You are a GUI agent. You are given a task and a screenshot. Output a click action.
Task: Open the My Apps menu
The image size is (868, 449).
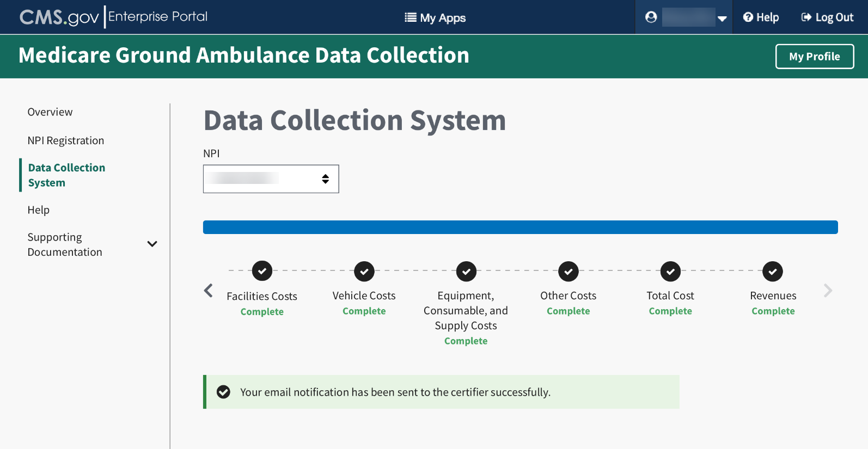click(435, 18)
